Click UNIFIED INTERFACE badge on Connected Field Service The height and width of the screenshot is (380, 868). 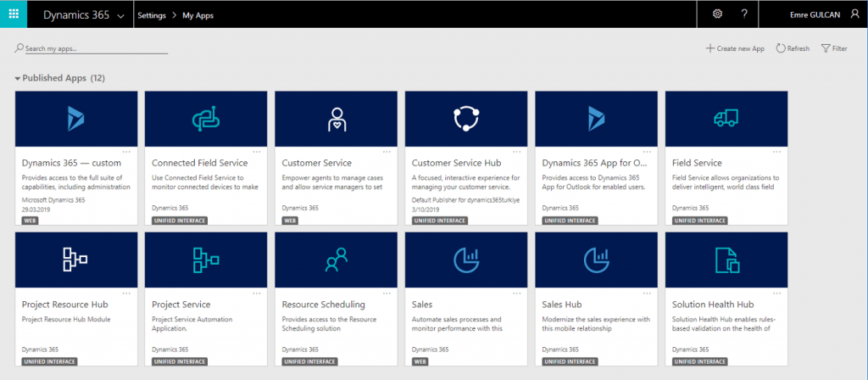click(180, 221)
